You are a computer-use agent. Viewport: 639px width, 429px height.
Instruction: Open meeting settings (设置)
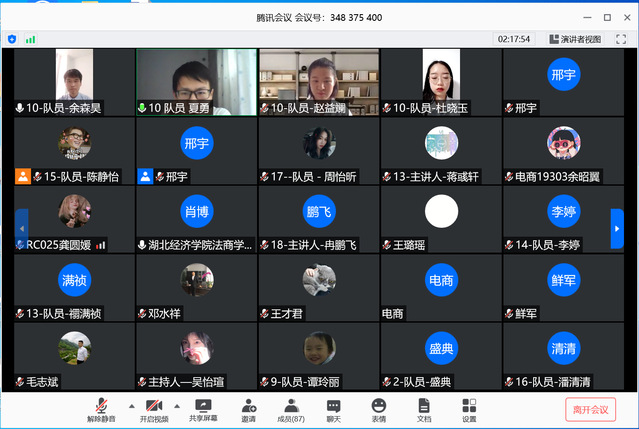click(469, 408)
